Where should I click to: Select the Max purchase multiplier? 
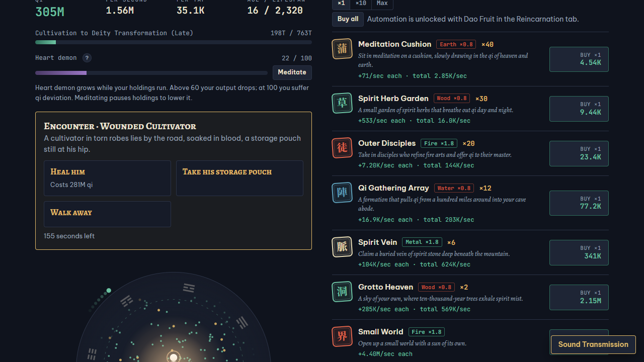[x=382, y=4]
